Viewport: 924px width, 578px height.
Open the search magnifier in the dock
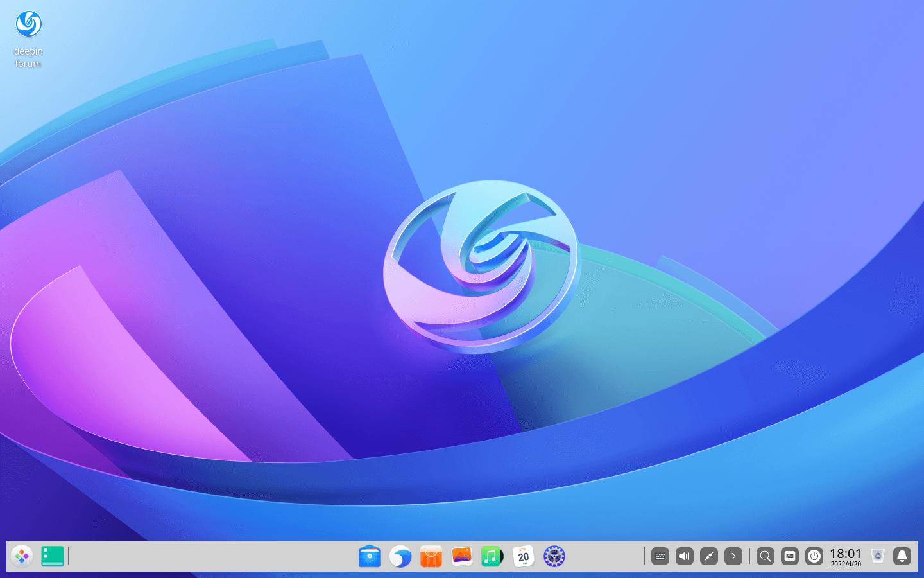(766, 556)
